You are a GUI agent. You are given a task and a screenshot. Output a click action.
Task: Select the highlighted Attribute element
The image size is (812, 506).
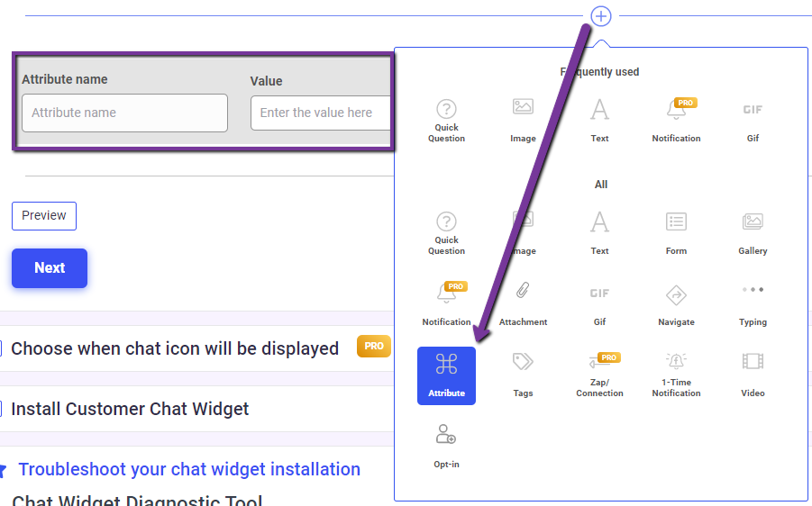446,375
